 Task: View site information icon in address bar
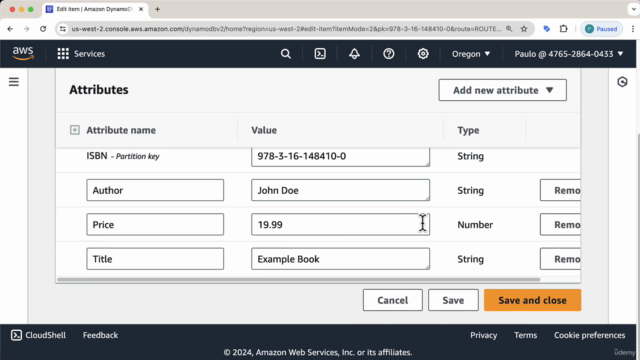(x=62, y=29)
